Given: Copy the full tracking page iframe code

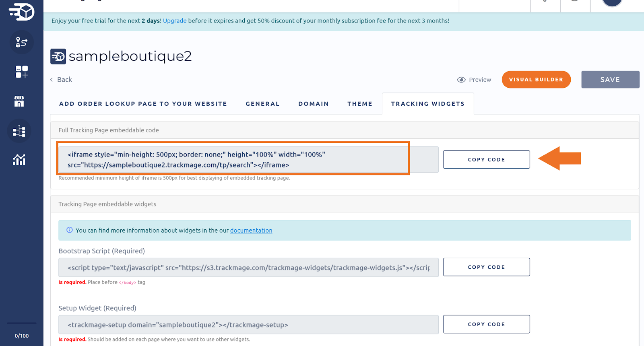Looking at the screenshot, I should [x=486, y=160].
